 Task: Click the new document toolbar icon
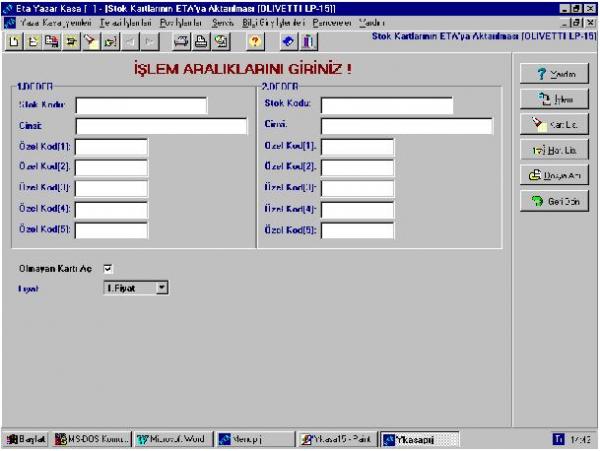click(14, 42)
